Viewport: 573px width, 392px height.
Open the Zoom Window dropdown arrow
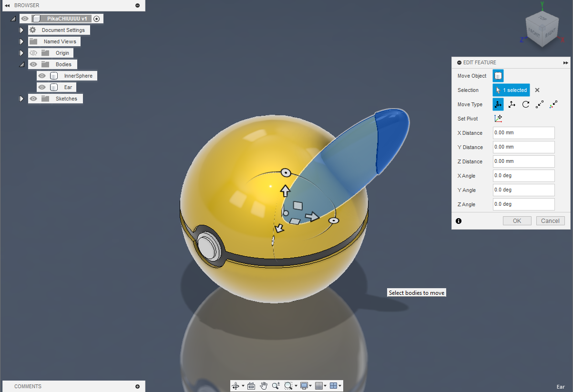point(296,386)
